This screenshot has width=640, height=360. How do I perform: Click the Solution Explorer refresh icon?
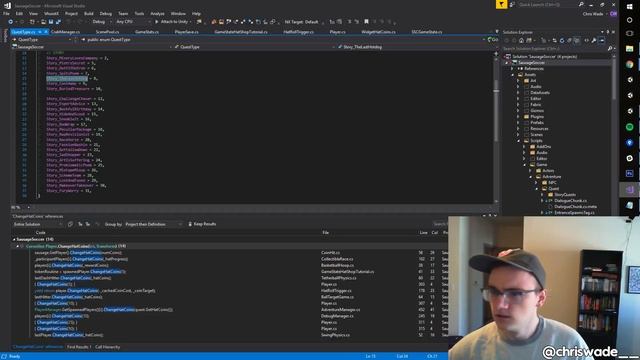[x=562, y=40]
